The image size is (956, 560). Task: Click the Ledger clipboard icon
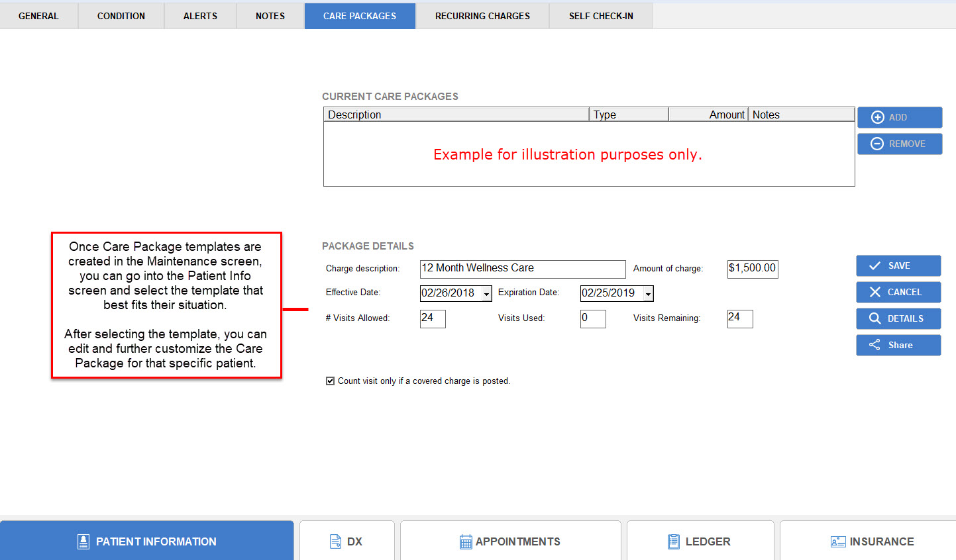[x=673, y=541]
